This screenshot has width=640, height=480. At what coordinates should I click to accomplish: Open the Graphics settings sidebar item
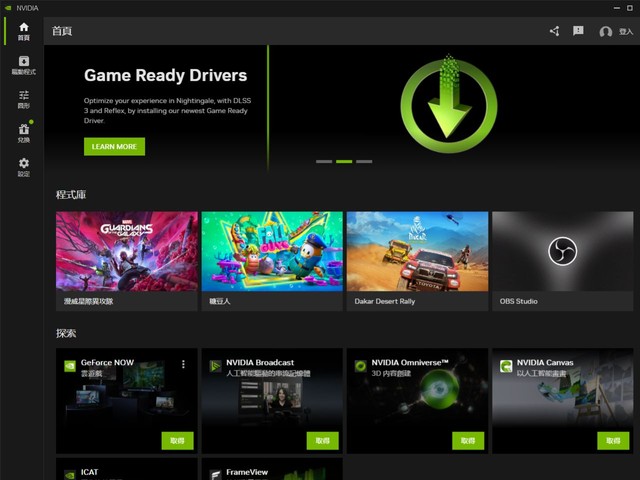[24, 99]
